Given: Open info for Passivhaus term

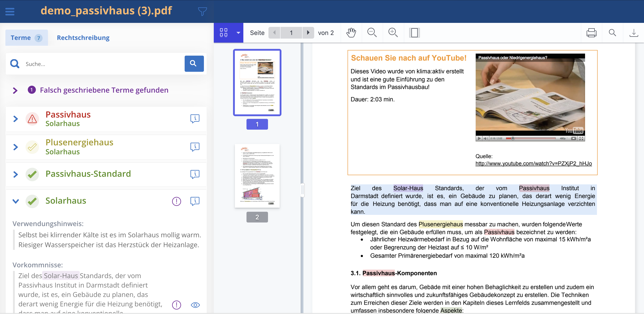Looking at the screenshot, I should click(x=195, y=119).
